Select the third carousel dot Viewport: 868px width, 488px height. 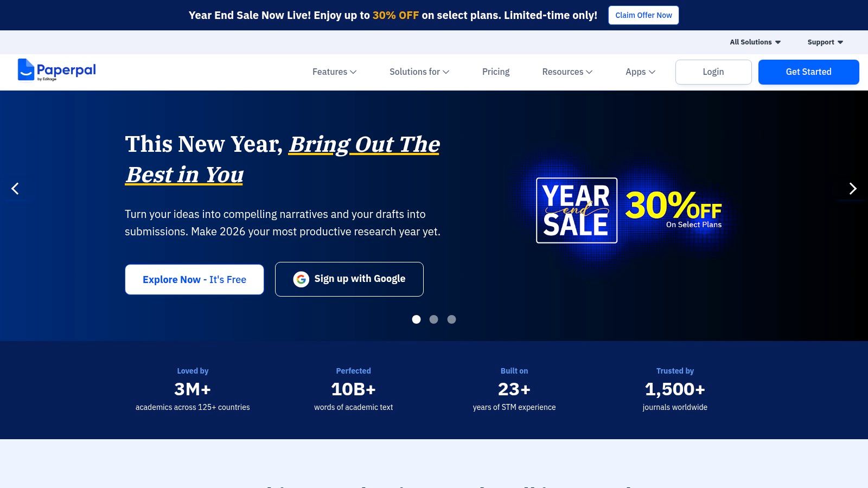click(x=451, y=319)
